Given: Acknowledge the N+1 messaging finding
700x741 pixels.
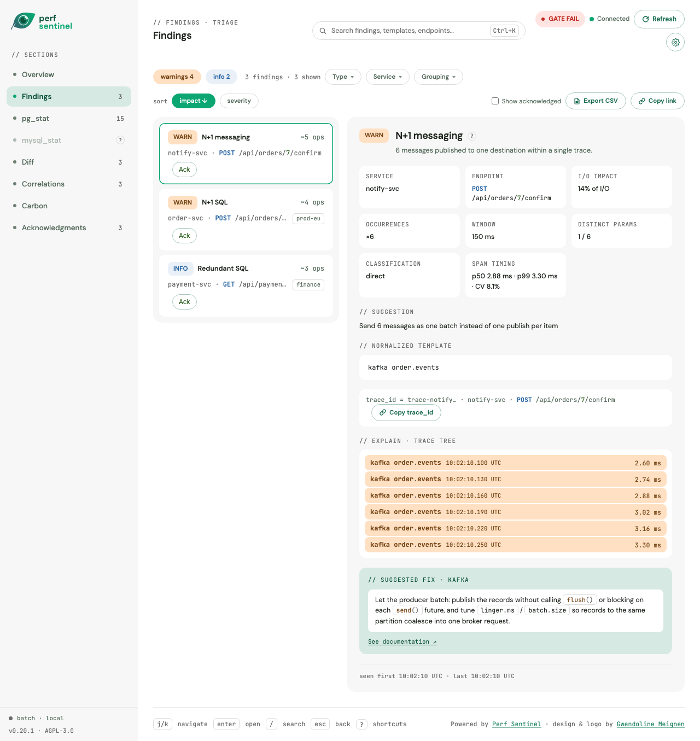Looking at the screenshot, I should pyautogui.click(x=185, y=170).
